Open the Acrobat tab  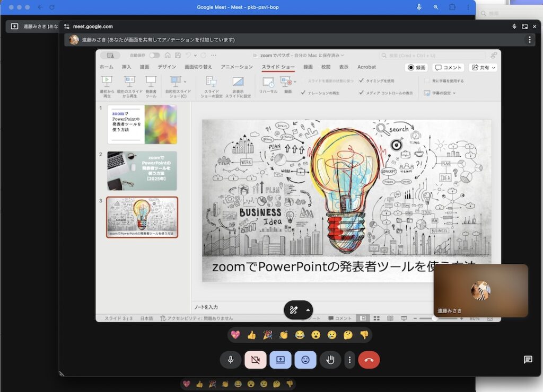[x=366, y=67]
